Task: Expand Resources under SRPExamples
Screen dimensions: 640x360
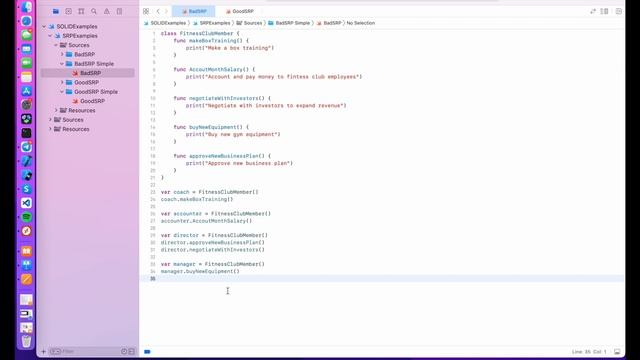Action: 56,111
